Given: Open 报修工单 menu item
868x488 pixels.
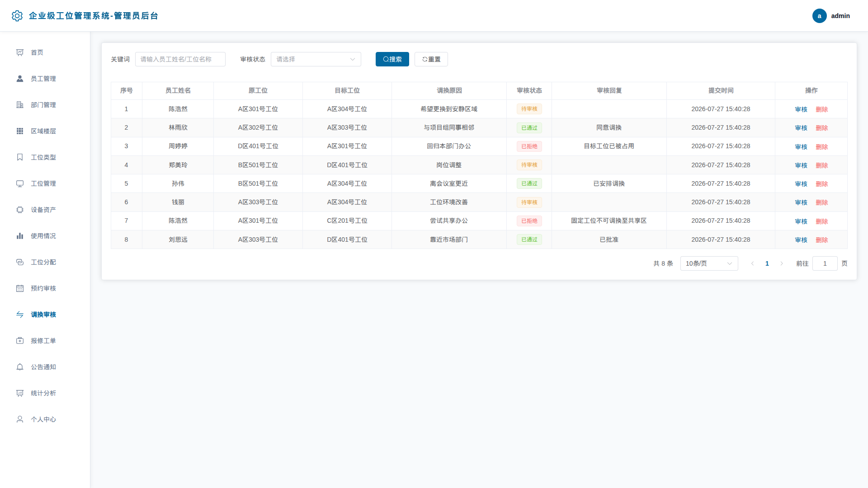Looking at the screenshot, I should coord(45,341).
